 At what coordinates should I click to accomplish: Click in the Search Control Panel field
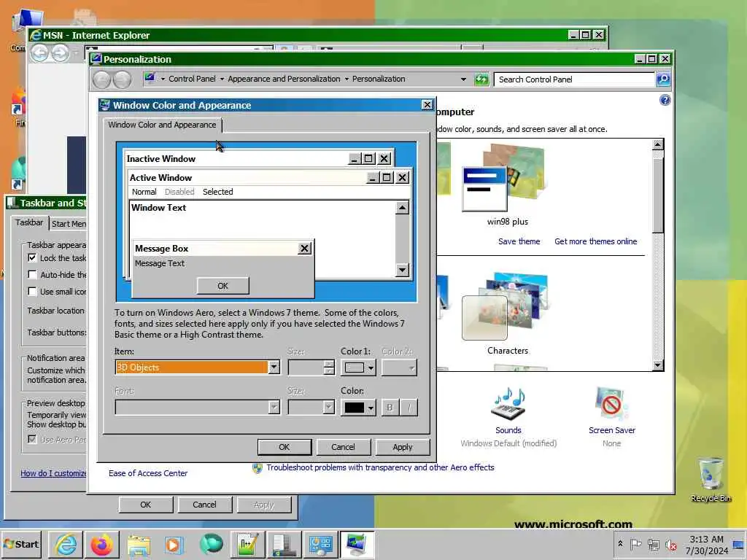tap(575, 79)
